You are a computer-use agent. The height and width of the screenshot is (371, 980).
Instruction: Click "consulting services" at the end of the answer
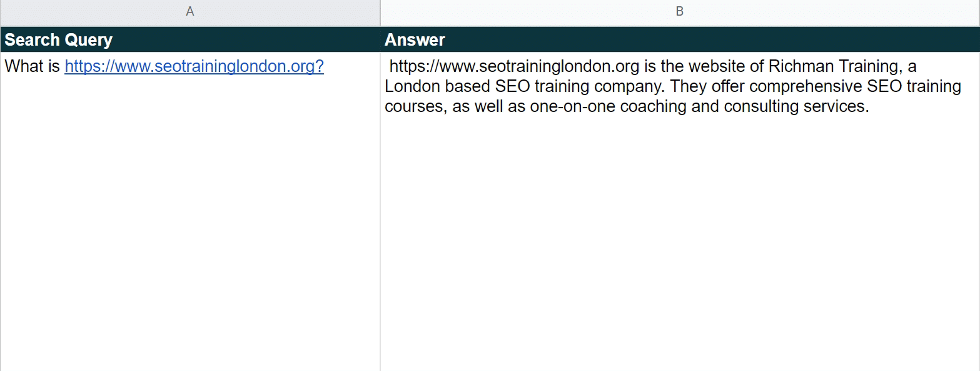tap(796, 106)
